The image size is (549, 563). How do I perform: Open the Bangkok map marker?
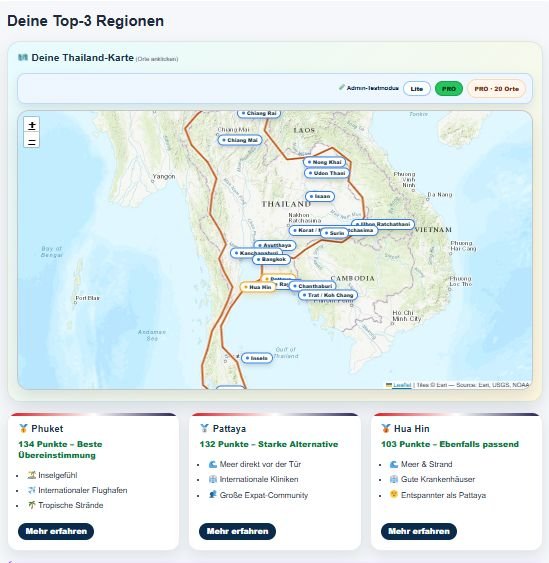(x=271, y=259)
